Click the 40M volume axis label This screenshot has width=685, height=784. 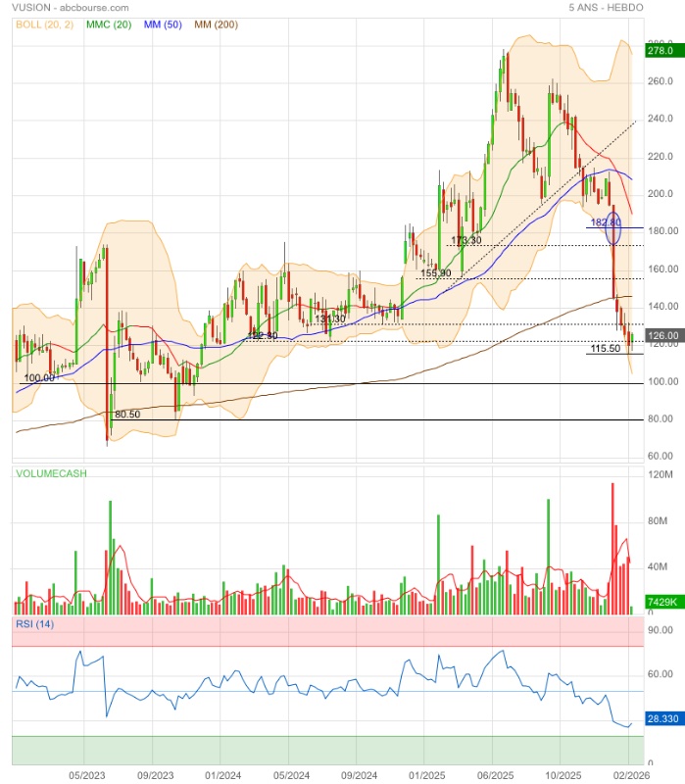658,567
